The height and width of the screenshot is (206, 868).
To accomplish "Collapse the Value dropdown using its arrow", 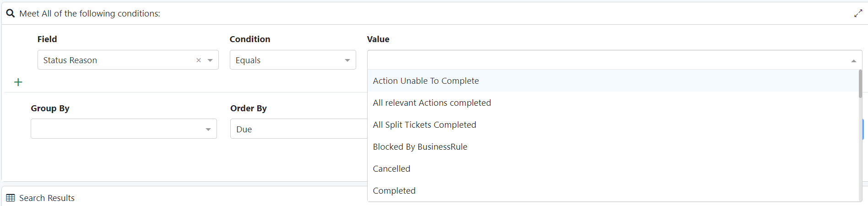I will 853,60.
